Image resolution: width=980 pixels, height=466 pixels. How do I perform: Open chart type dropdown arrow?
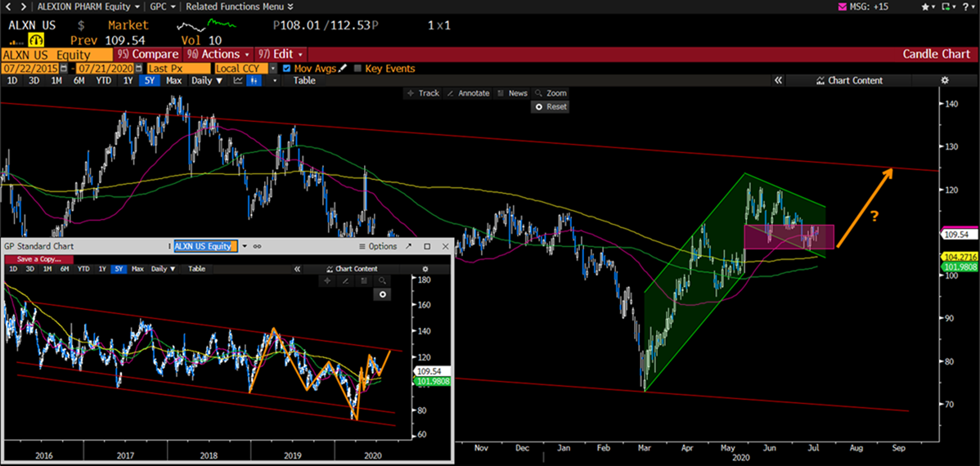pos(275,81)
